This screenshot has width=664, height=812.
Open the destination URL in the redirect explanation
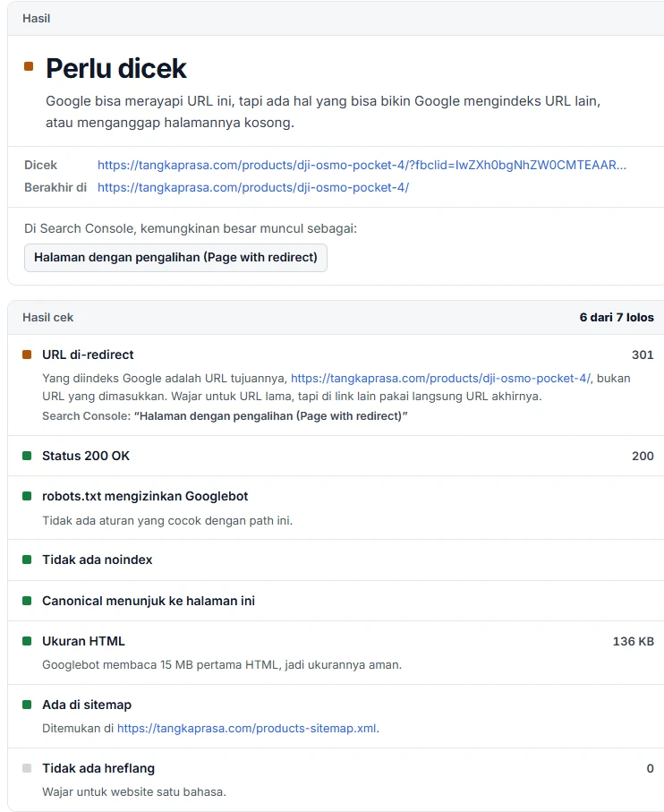[441, 379]
